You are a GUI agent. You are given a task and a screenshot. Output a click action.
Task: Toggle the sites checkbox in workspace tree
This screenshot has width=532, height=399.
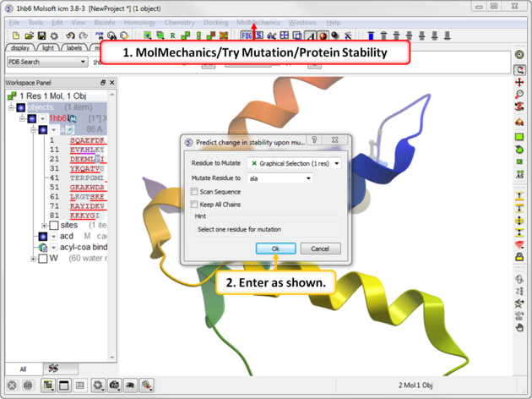(54, 226)
